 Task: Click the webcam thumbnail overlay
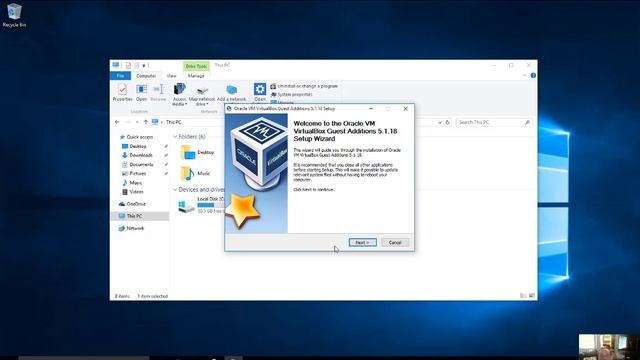pyautogui.click(x=609, y=347)
